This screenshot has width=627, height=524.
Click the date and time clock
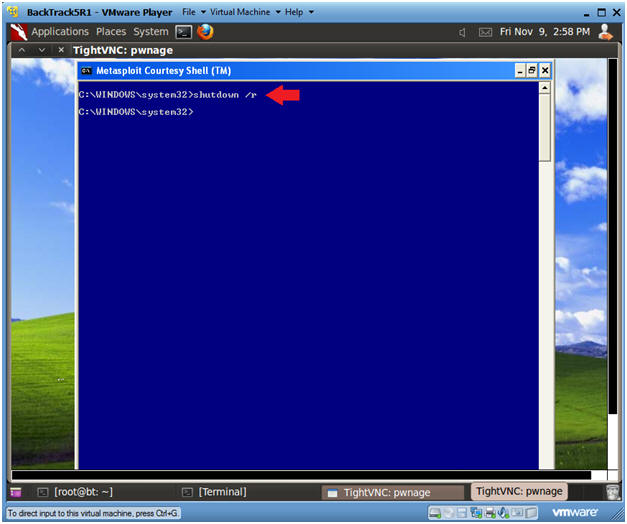click(x=545, y=32)
